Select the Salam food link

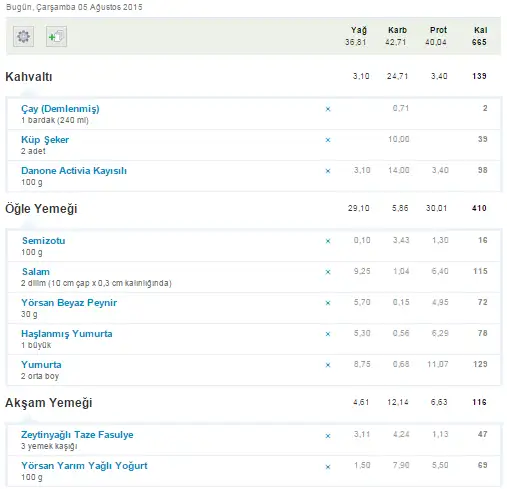pyautogui.click(x=36, y=272)
